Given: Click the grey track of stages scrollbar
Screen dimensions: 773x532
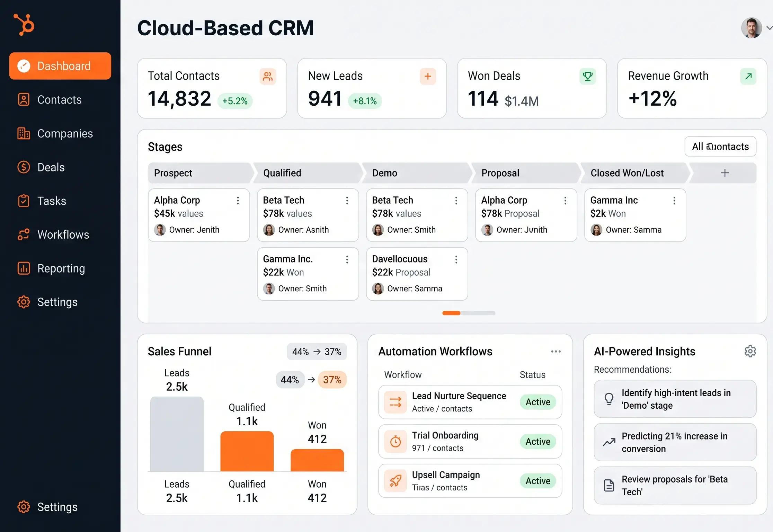Looking at the screenshot, I should [x=478, y=313].
